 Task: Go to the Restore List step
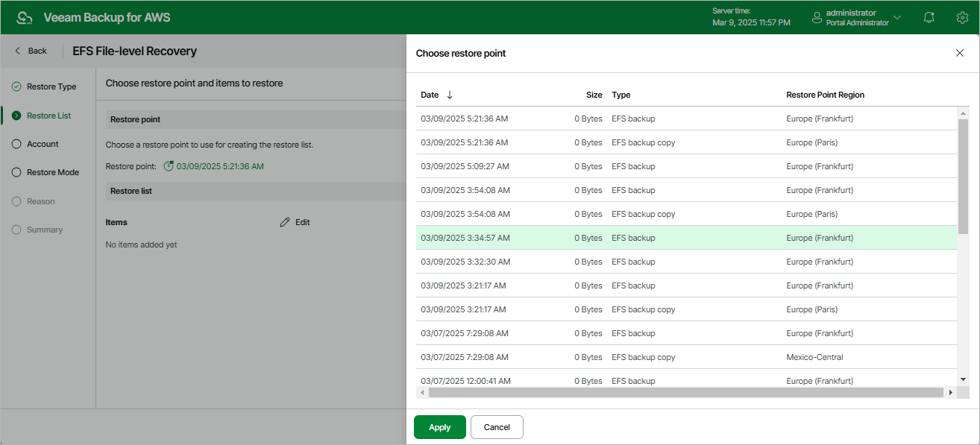[x=49, y=116]
